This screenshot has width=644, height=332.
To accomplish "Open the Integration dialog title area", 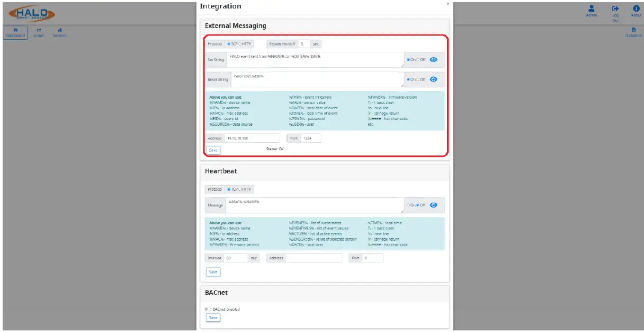I will [220, 6].
